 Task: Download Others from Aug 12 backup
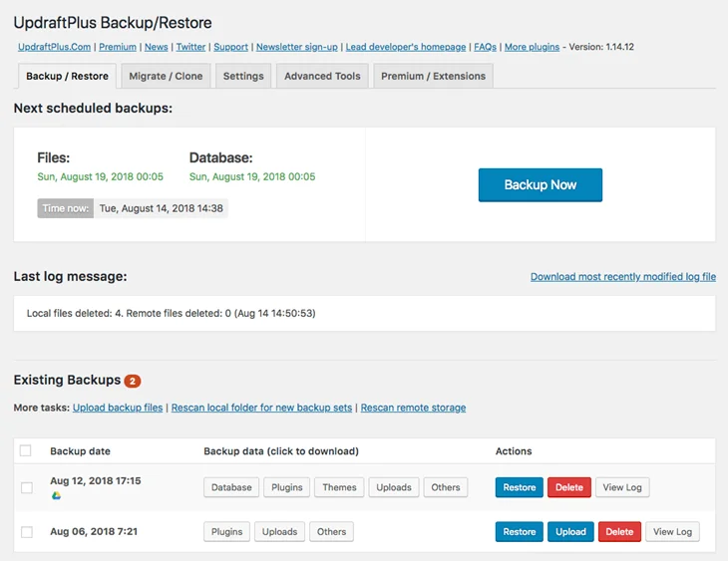pos(445,487)
